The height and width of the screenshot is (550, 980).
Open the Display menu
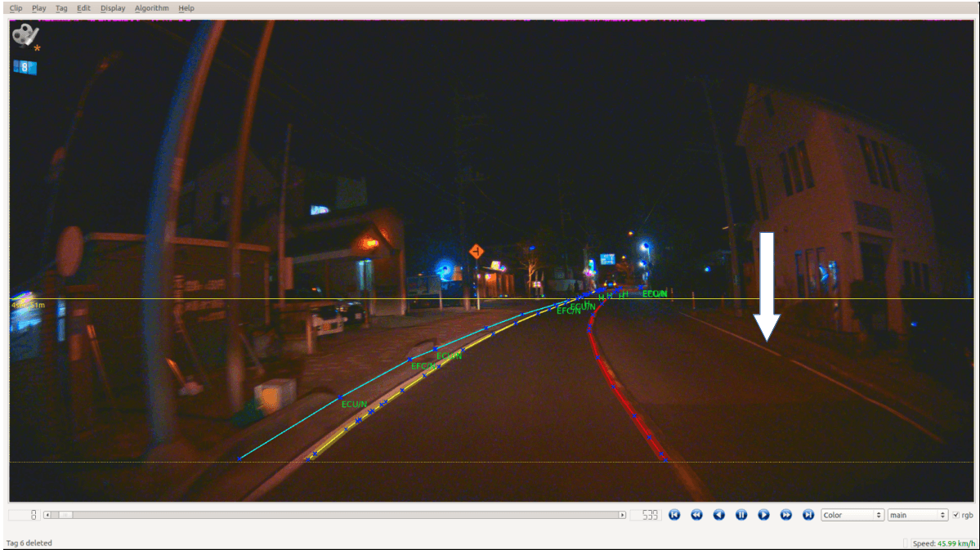(x=113, y=8)
